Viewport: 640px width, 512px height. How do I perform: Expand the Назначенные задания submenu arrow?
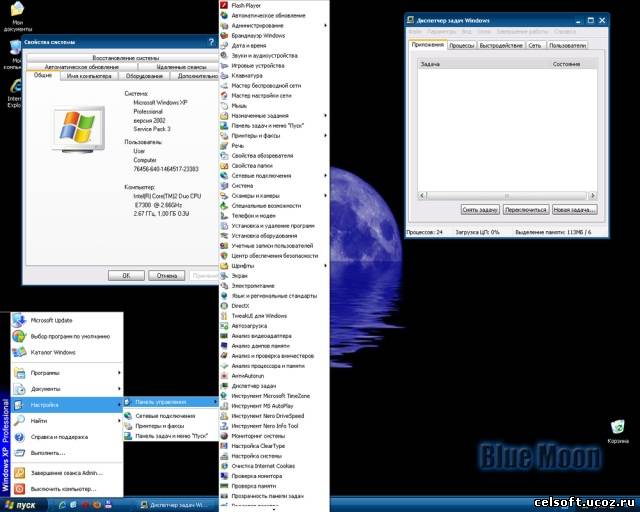click(325, 116)
